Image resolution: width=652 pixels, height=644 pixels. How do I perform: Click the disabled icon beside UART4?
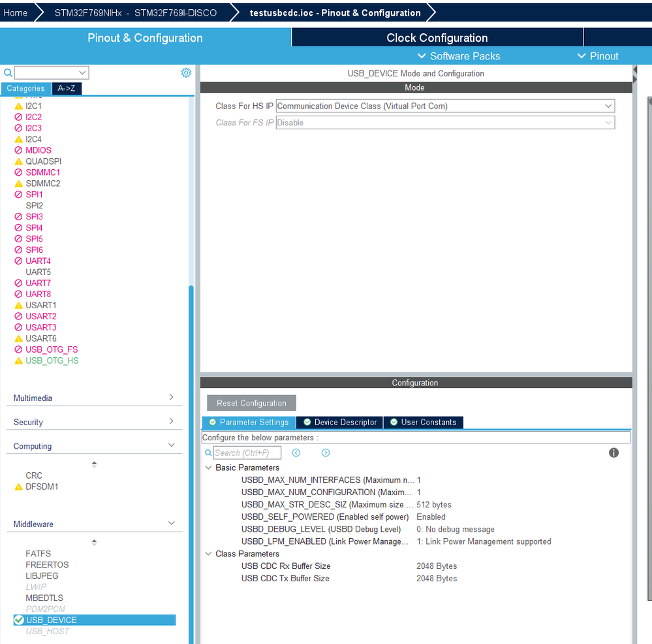18,261
